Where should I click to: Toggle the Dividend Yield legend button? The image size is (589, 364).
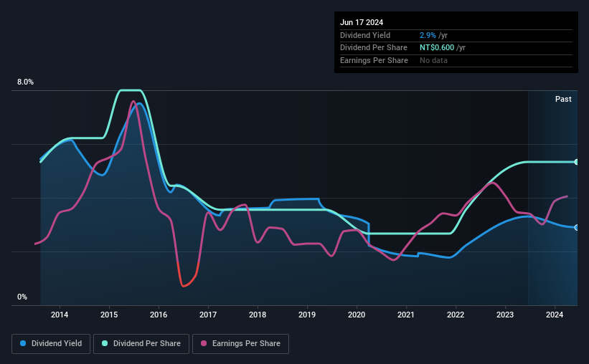click(51, 344)
